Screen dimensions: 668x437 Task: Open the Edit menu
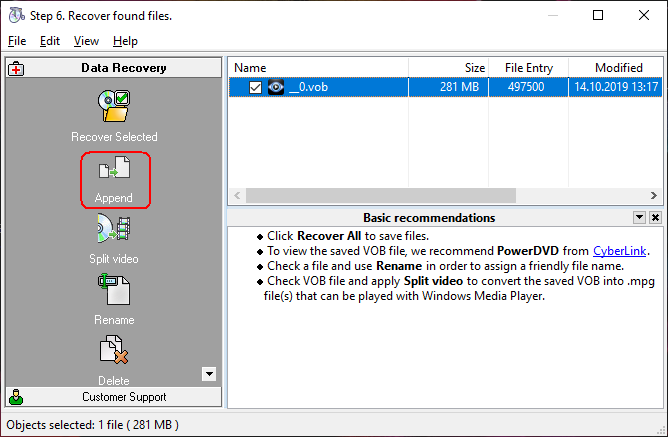pos(50,41)
